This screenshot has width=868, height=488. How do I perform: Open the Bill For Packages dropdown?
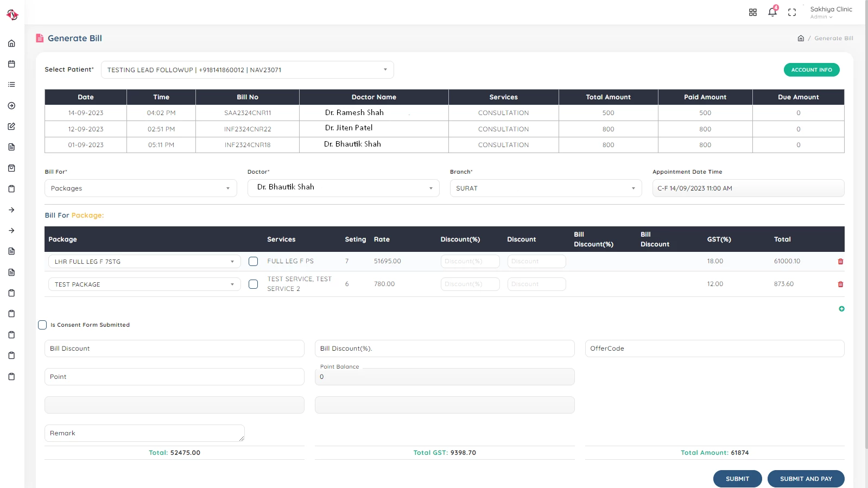pyautogui.click(x=141, y=188)
